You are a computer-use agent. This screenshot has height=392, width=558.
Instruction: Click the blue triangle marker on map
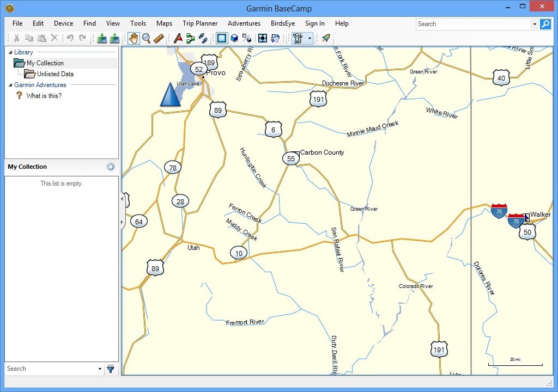coord(170,95)
